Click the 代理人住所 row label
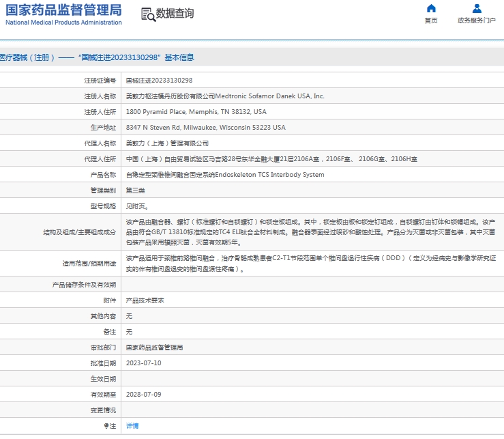This screenshot has width=504, height=439. pyautogui.click(x=100, y=159)
